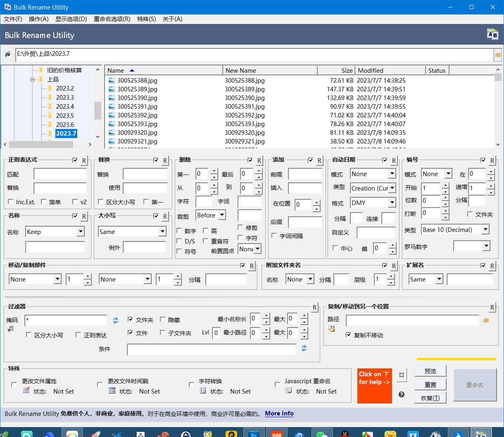Click the expand icon above the help icon
504x437 pixels.
tap(402, 375)
